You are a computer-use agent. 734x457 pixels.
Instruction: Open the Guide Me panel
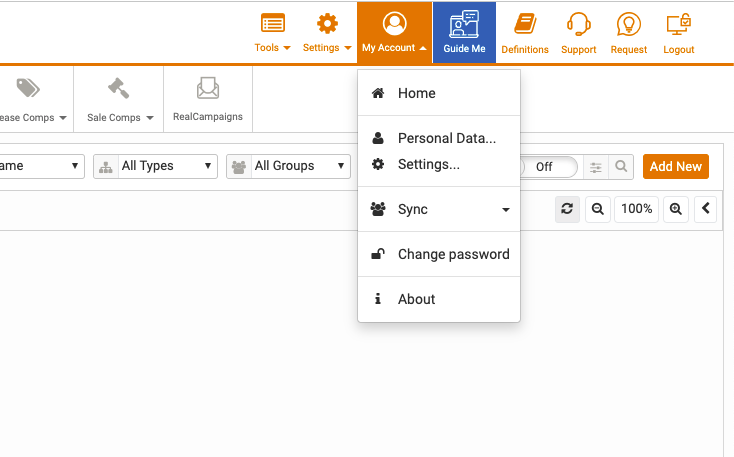click(x=464, y=32)
